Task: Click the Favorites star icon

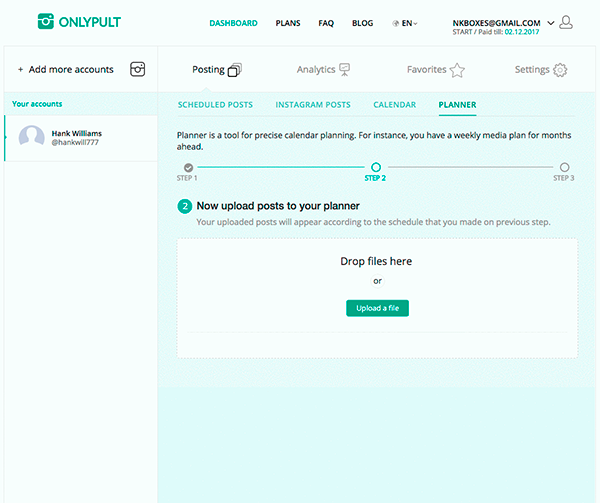Action: (x=457, y=70)
